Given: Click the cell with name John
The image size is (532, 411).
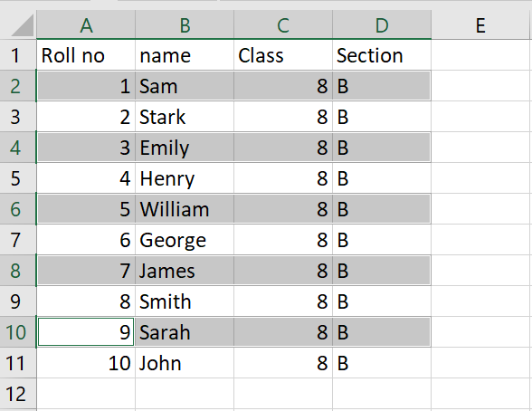Looking at the screenshot, I should click(x=185, y=363).
